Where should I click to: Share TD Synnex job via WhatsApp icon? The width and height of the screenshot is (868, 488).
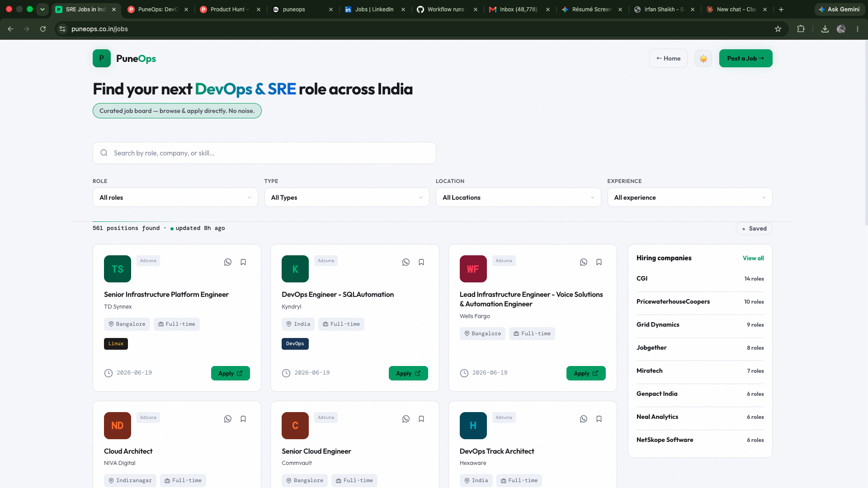click(x=228, y=262)
